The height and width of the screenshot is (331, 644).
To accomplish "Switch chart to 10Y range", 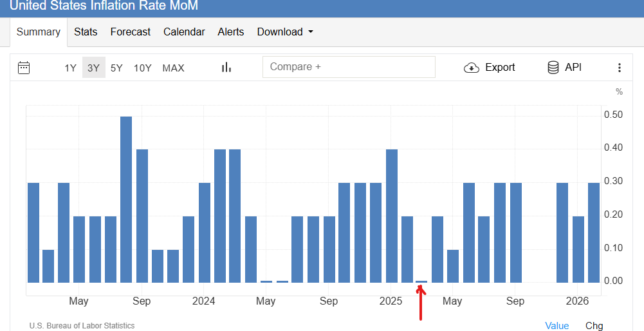I will pos(142,68).
